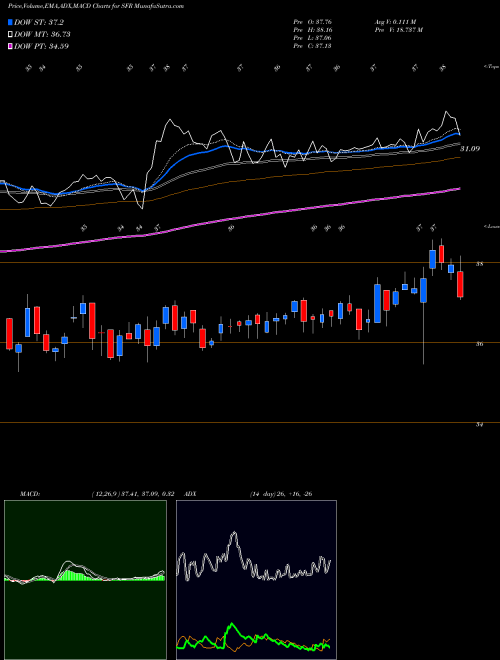Click the 'Pre H: 38.16' value
500x660 pixels.
click(313, 30)
